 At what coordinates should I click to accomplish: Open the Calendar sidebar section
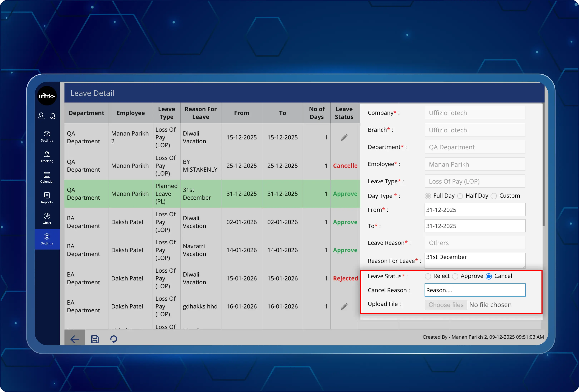click(x=47, y=177)
